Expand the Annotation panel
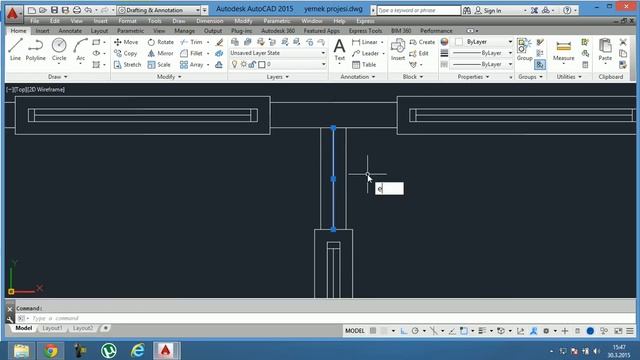This screenshot has height=360, width=640. [358, 77]
